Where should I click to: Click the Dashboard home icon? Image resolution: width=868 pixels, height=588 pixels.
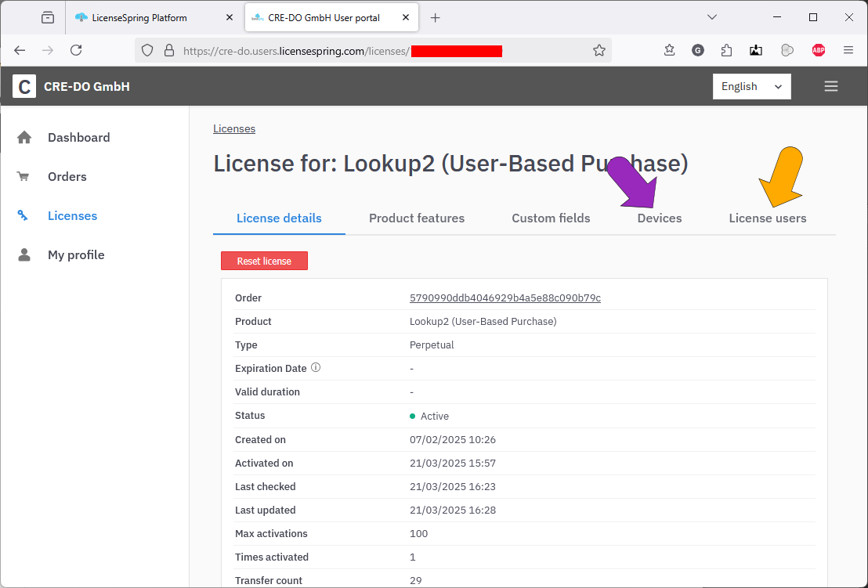click(x=24, y=137)
